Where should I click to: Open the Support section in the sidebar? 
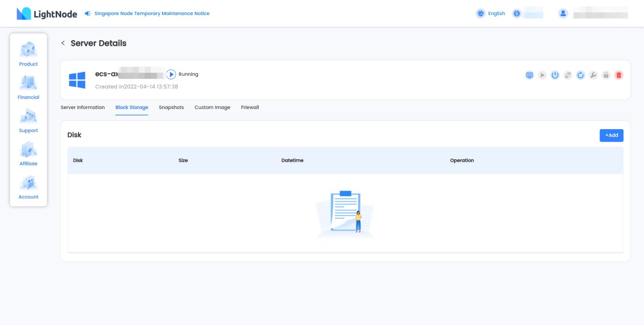click(x=28, y=120)
